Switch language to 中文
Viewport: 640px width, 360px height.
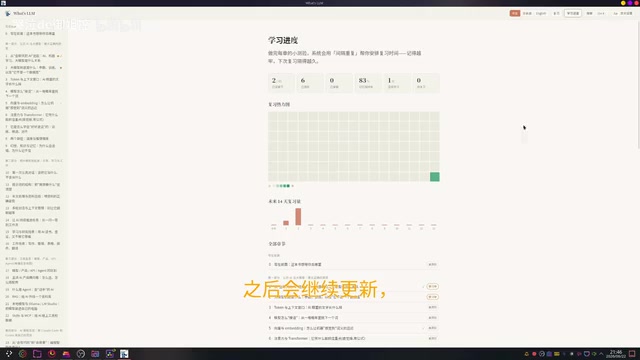pyautogui.click(x=515, y=13)
